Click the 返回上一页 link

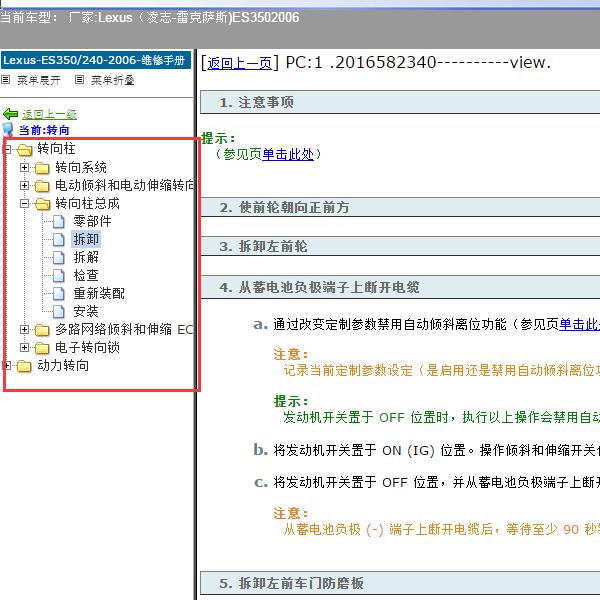pos(240,63)
